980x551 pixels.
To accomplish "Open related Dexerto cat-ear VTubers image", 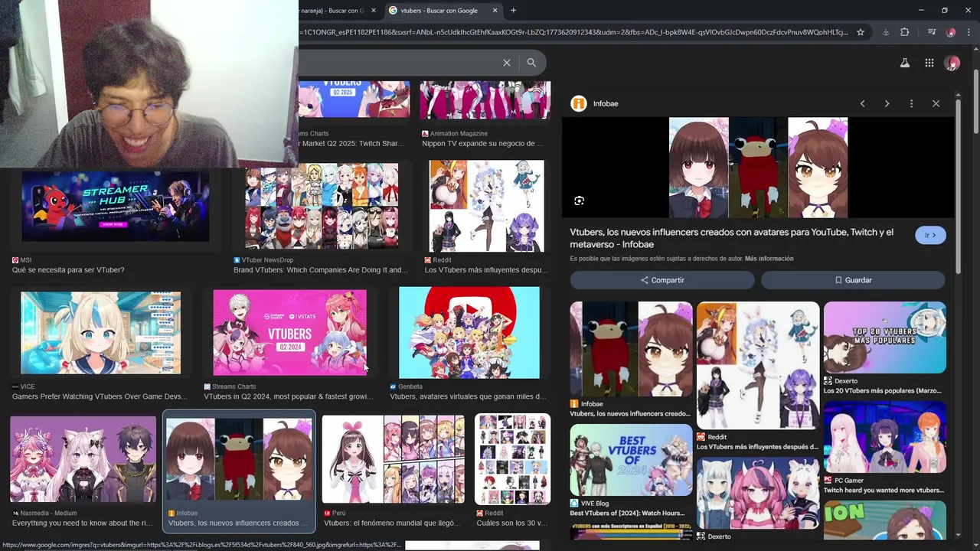I will [758, 494].
